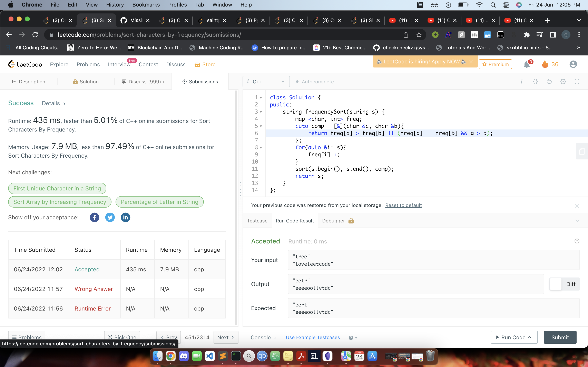The width and height of the screenshot is (588, 367).
Task: Open the notifications bell icon
Action: (x=527, y=64)
